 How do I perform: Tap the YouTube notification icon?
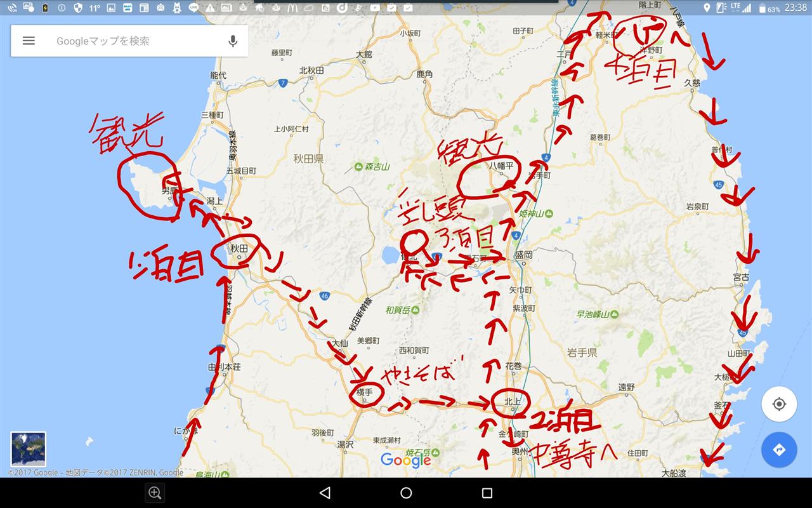click(375, 8)
